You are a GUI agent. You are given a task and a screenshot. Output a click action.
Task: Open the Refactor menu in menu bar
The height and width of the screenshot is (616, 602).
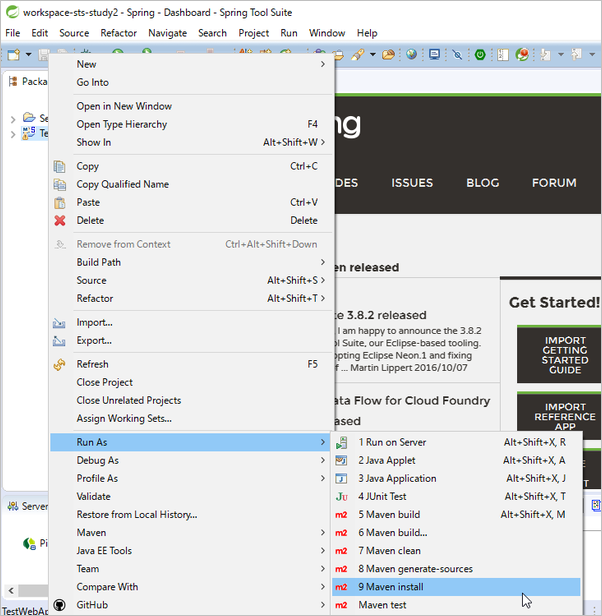click(118, 33)
